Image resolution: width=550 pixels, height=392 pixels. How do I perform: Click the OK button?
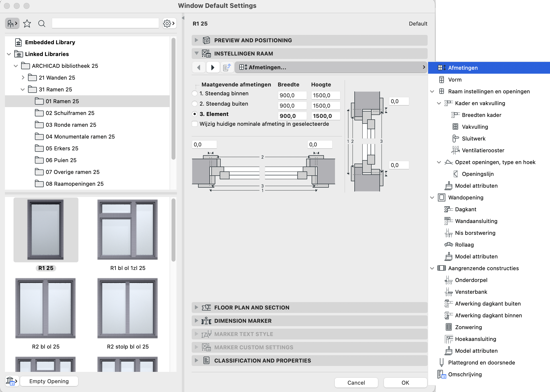click(x=405, y=382)
